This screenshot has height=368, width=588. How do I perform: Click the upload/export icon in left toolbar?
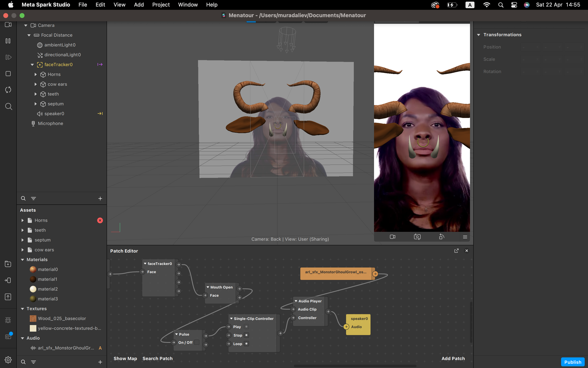coord(8,297)
